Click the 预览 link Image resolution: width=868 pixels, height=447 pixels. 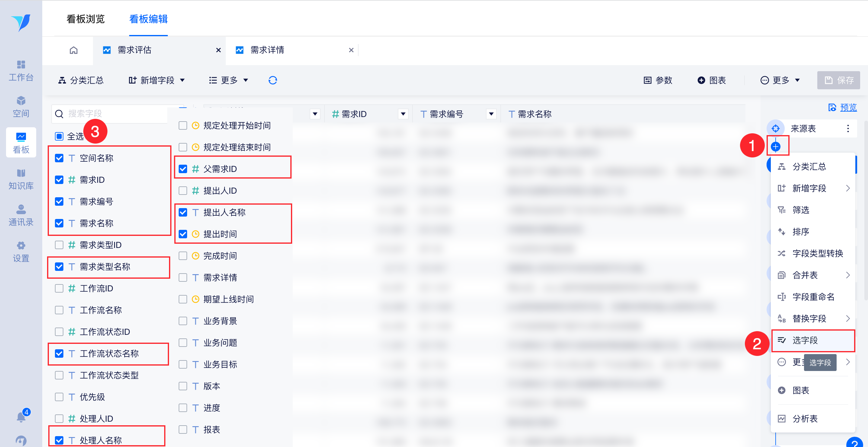click(x=848, y=107)
